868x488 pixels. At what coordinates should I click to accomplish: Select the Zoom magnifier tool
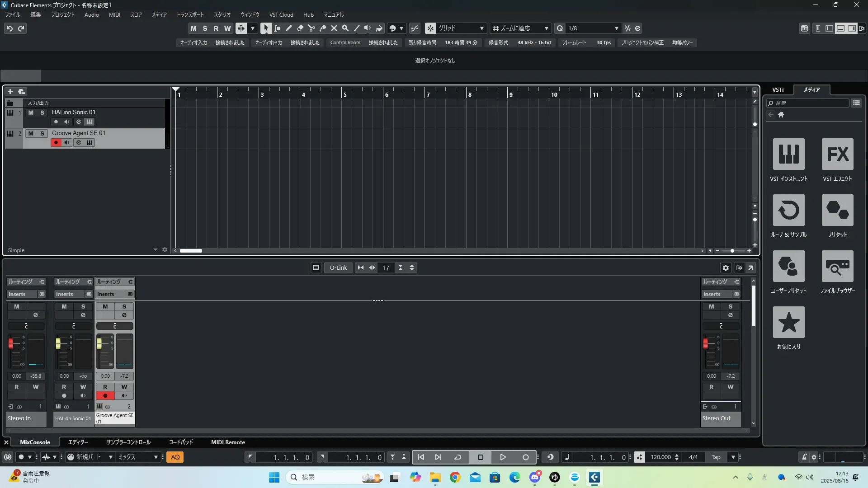tap(345, 28)
